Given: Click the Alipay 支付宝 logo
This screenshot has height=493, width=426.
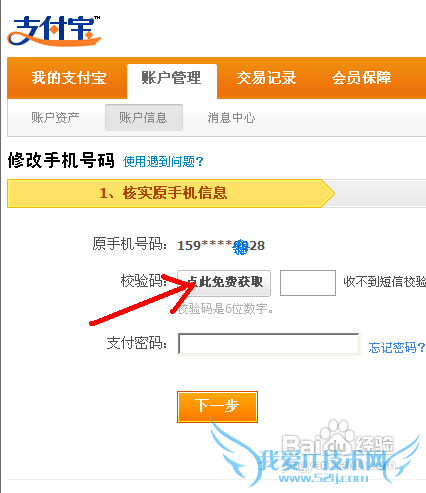Looking at the screenshot, I should (x=54, y=30).
